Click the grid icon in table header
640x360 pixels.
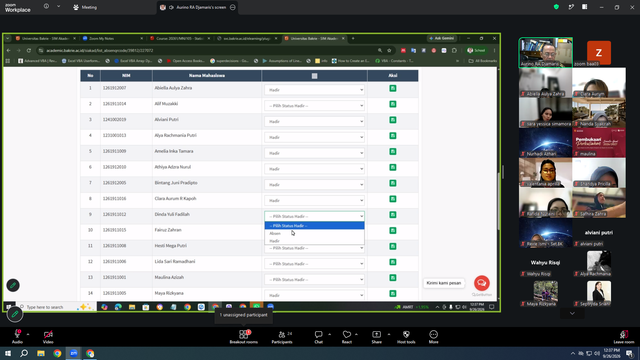[314, 76]
